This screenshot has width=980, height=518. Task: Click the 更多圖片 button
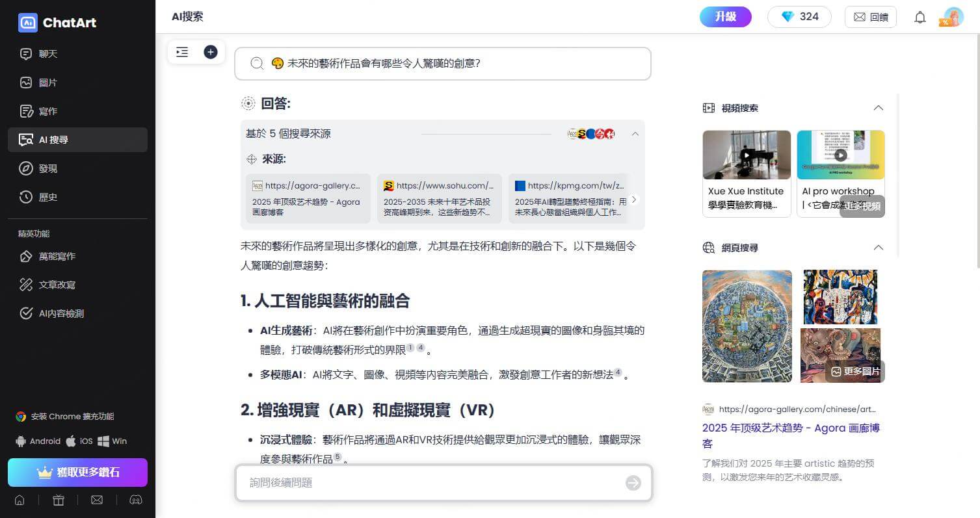click(x=855, y=371)
